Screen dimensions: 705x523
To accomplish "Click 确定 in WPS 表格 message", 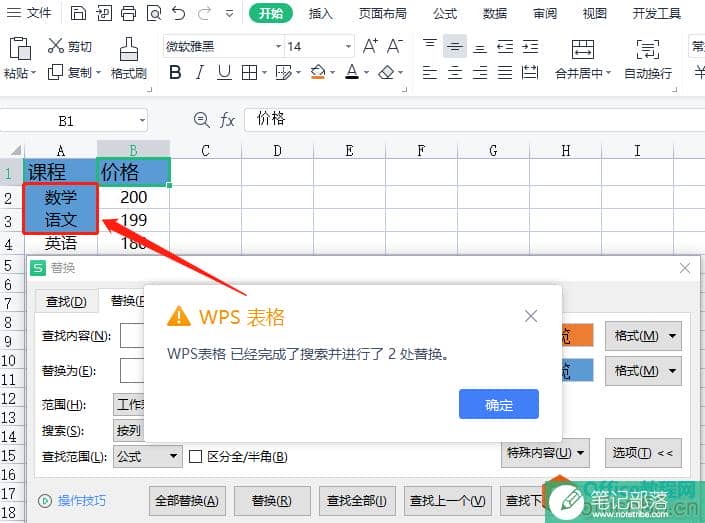I will click(499, 404).
